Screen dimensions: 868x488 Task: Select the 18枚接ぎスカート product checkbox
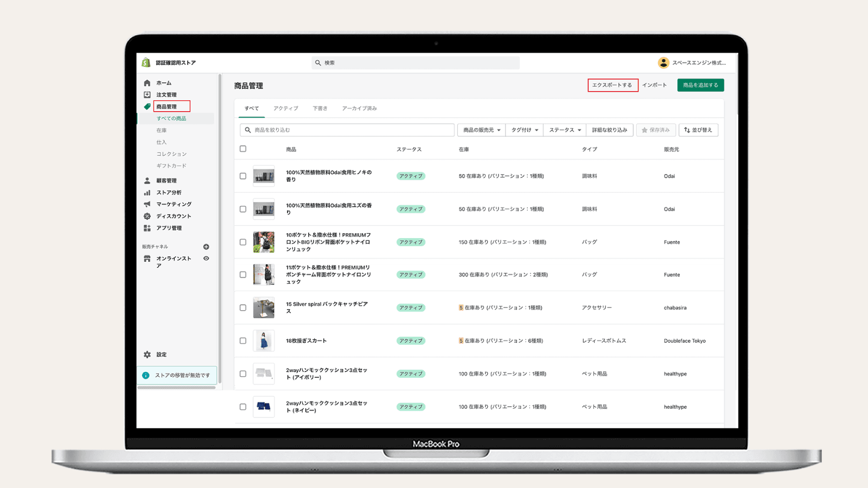click(242, 341)
